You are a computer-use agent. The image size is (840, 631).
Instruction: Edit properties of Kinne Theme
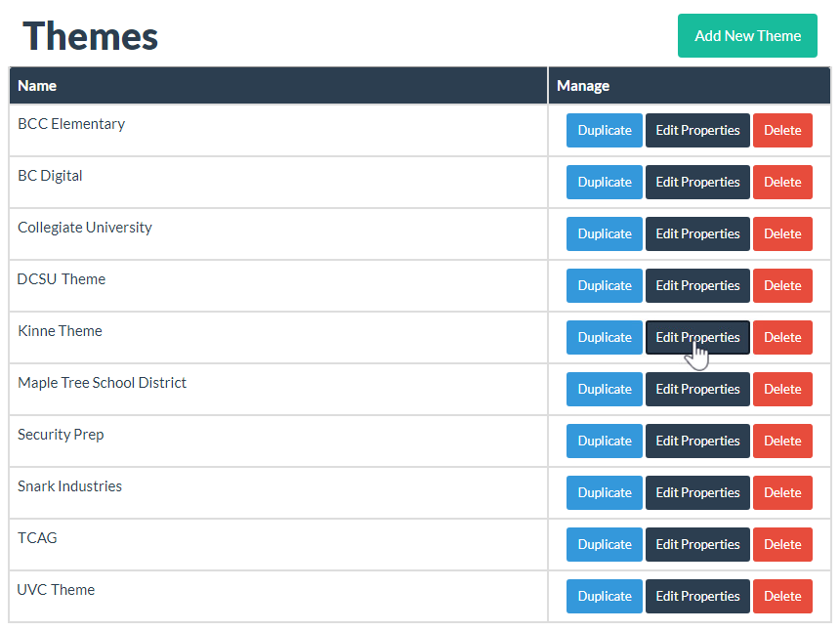click(697, 337)
